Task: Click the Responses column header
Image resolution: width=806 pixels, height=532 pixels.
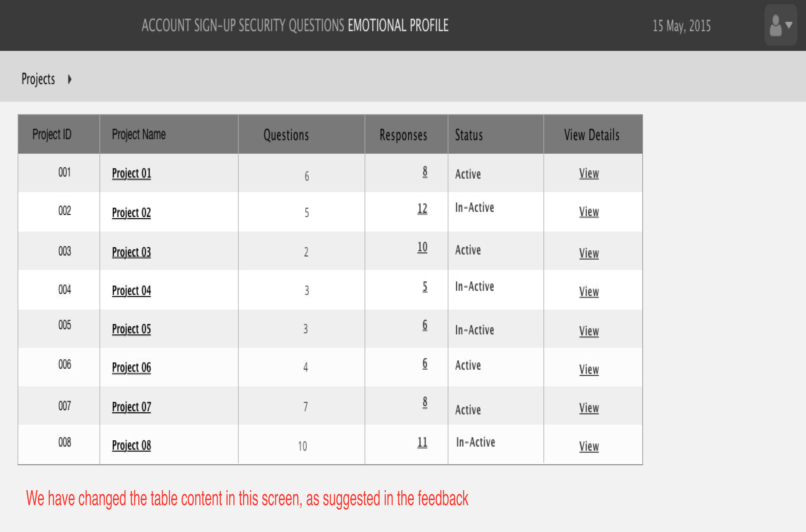Action: coord(403,135)
